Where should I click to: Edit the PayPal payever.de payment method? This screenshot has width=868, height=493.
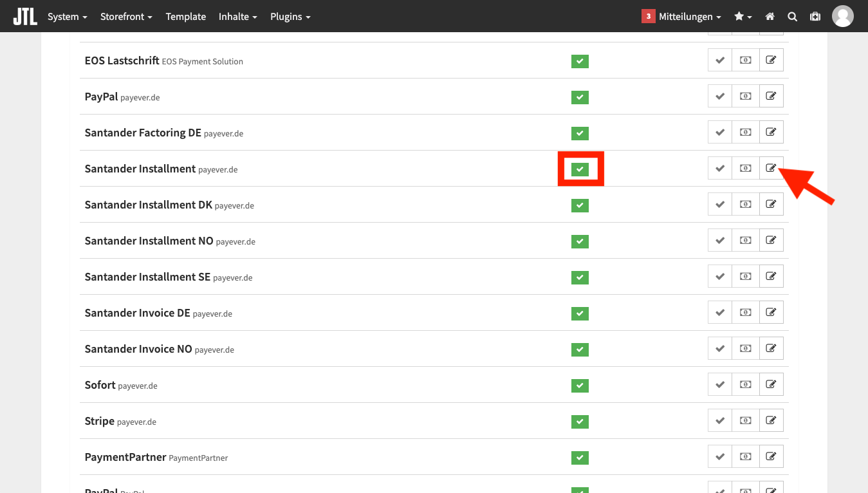771,96
